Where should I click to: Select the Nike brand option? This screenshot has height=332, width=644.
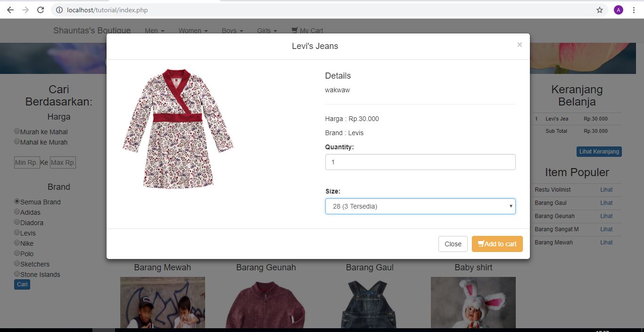coord(17,243)
